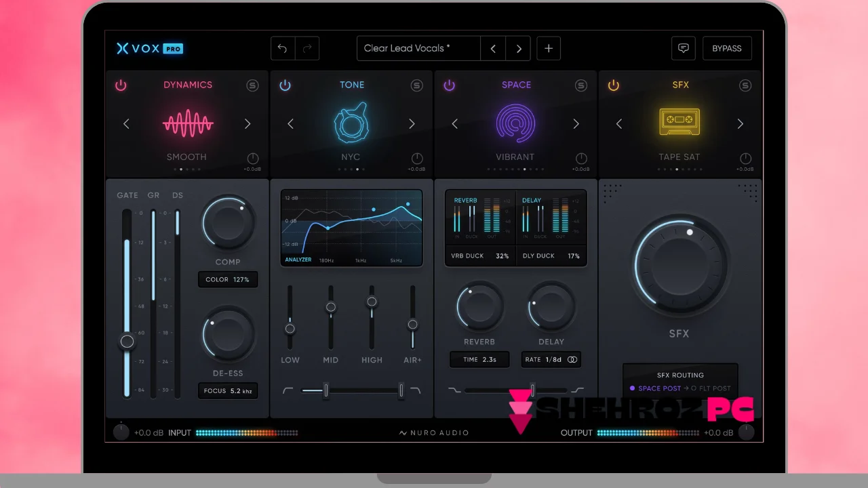The width and height of the screenshot is (868, 488).
Task: Open the Clear Lead Vocals preset menu
Action: click(418, 48)
